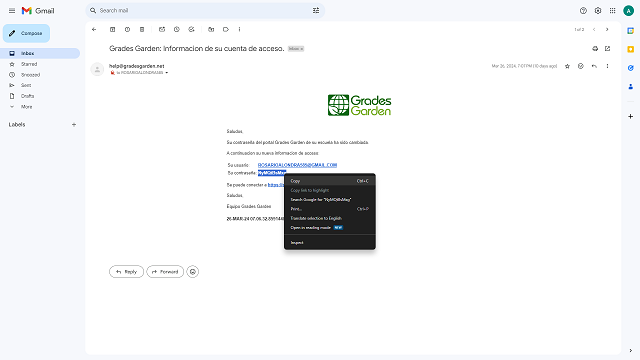Archive this email
640x360 pixels.
113,29
